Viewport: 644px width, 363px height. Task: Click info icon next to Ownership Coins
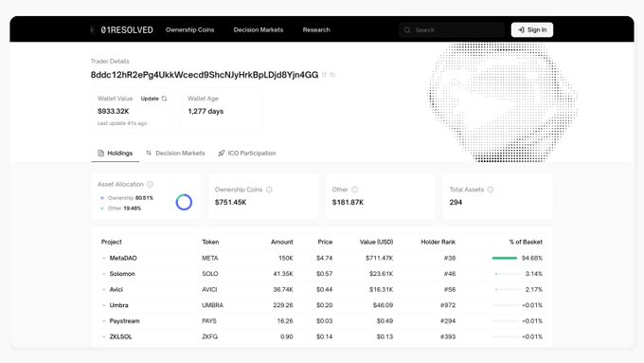point(269,190)
